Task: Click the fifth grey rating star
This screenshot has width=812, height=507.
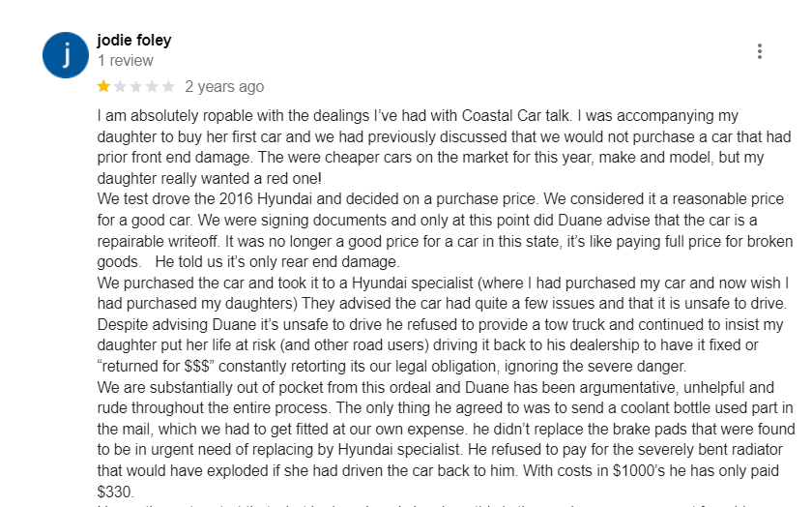Action: [168, 86]
